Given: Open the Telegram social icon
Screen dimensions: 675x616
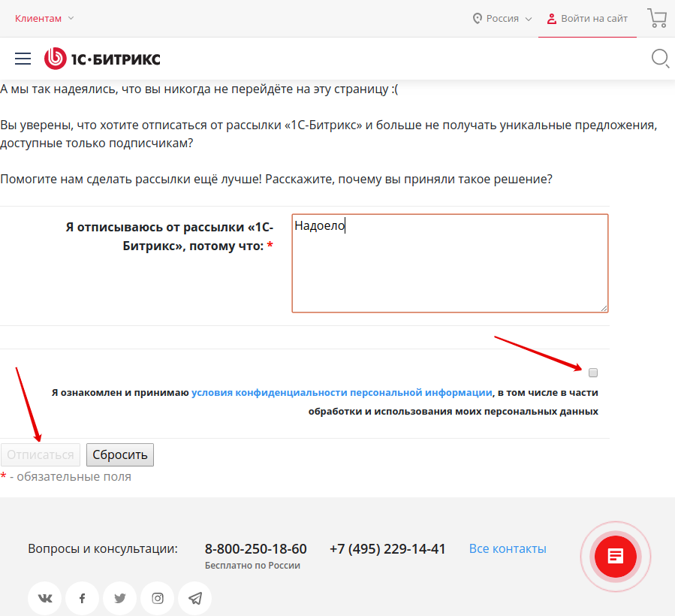Looking at the screenshot, I should click(195, 598).
